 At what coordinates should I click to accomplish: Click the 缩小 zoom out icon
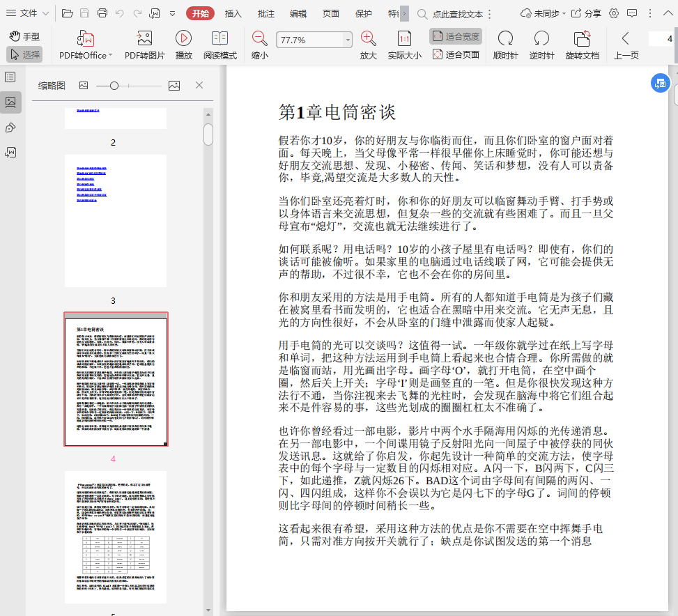[259, 45]
